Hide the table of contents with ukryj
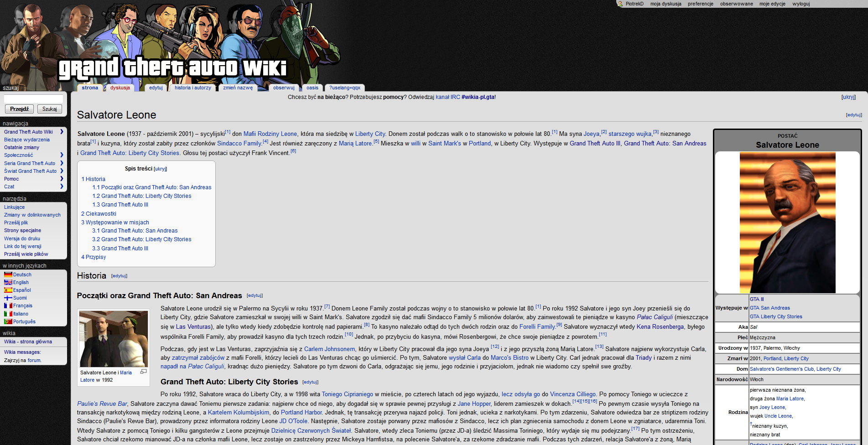Viewport: 868px width, 445px height. (x=160, y=169)
